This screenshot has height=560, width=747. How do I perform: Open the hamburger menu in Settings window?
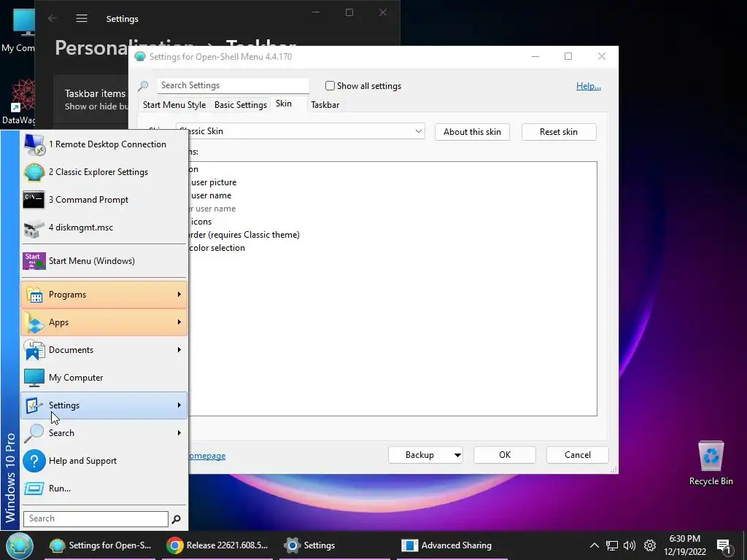coord(82,18)
